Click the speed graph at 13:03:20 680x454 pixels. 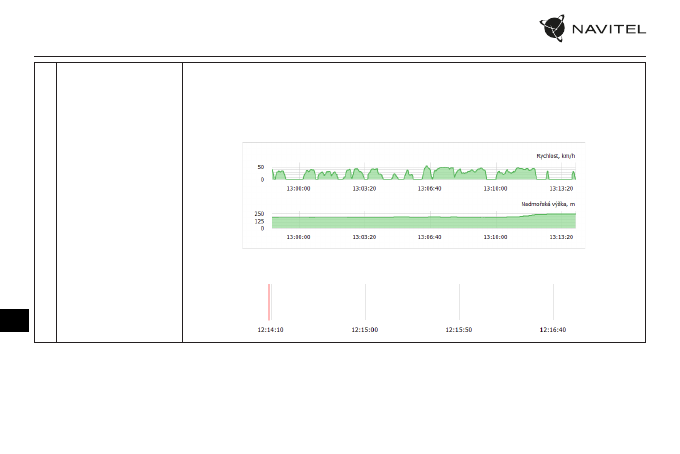click(x=367, y=174)
